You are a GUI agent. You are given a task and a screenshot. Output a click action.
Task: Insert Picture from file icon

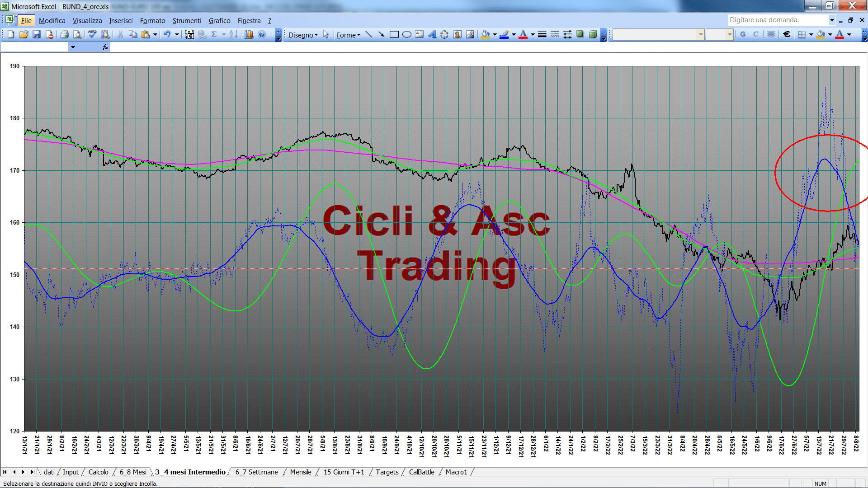470,34
